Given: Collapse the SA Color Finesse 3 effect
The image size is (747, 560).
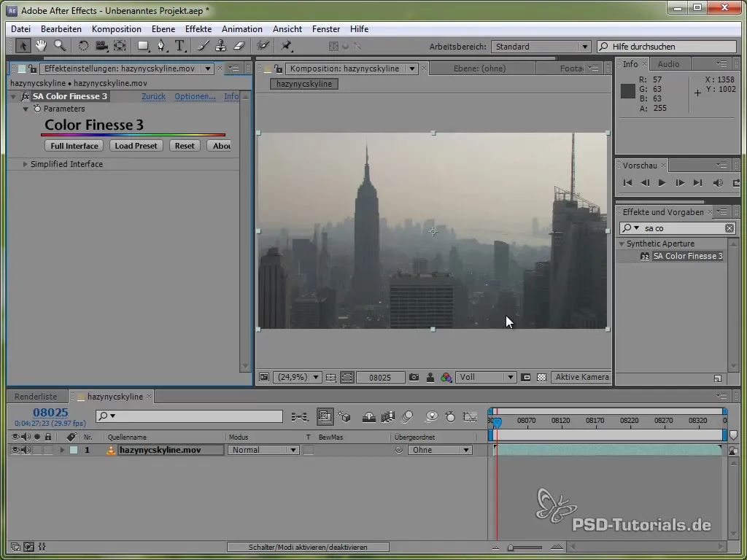Looking at the screenshot, I should point(13,96).
